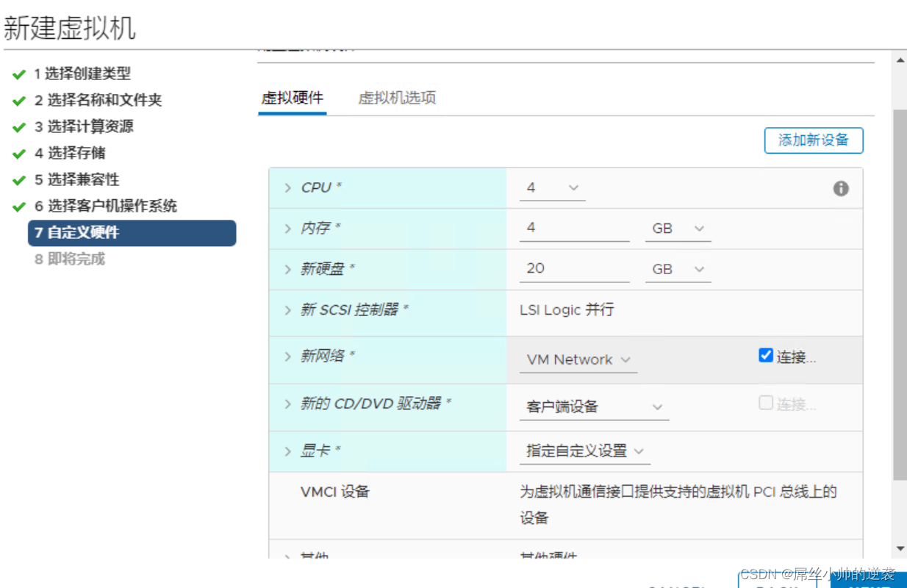
Task: Click the CD/DVD 连接 checkbox
Action: pyautogui.click(x=765, y=403)
